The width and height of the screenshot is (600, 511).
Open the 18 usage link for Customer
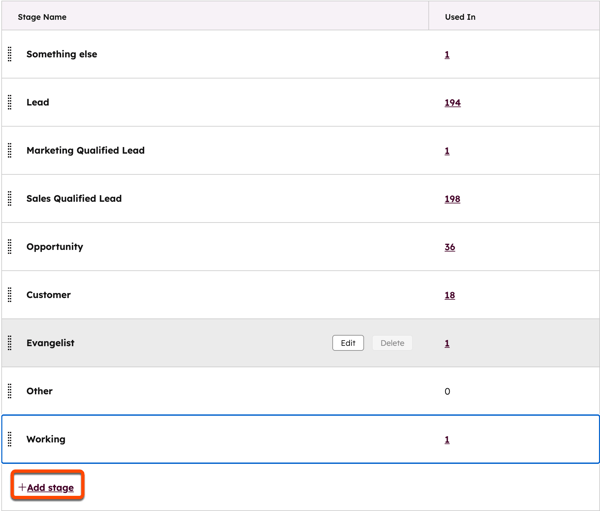click(449, 295)
